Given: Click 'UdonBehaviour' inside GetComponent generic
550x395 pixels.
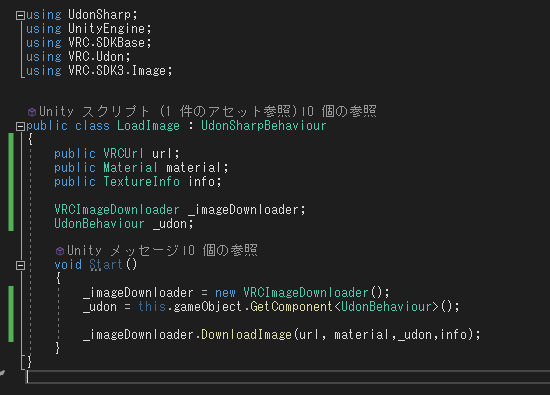Looking at the screenshot, I should pos(386,307).
